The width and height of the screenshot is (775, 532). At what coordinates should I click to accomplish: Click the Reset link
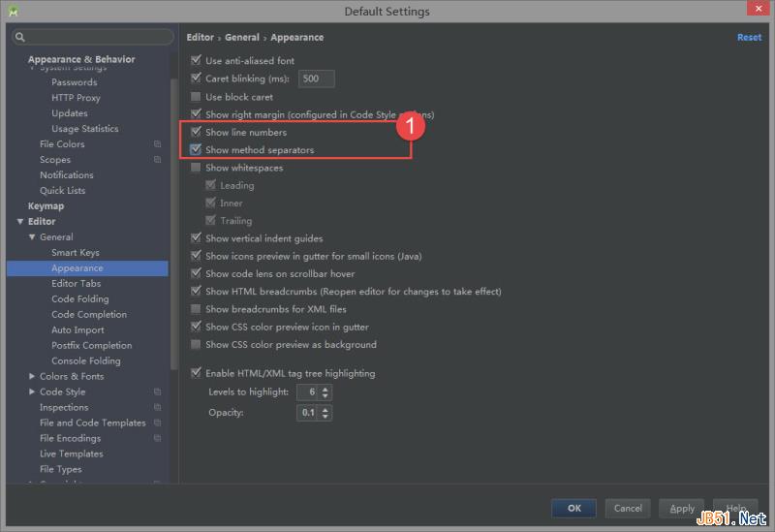[749, 38]
